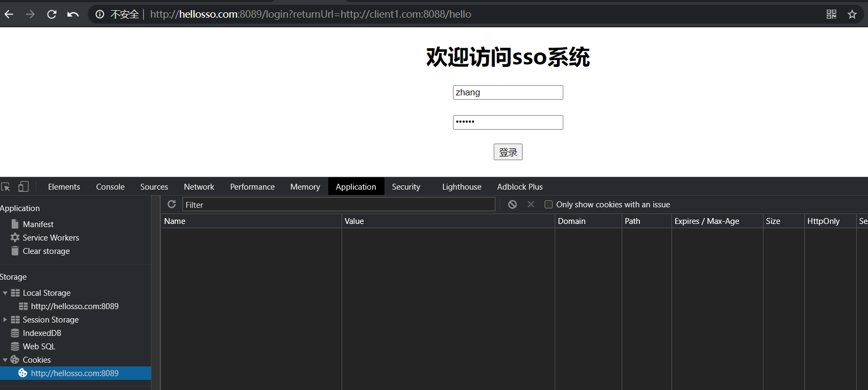Open the Adblock Plus tab
Image resolution: width=868 pixels, height=390 pixels.
click(520, 186)
